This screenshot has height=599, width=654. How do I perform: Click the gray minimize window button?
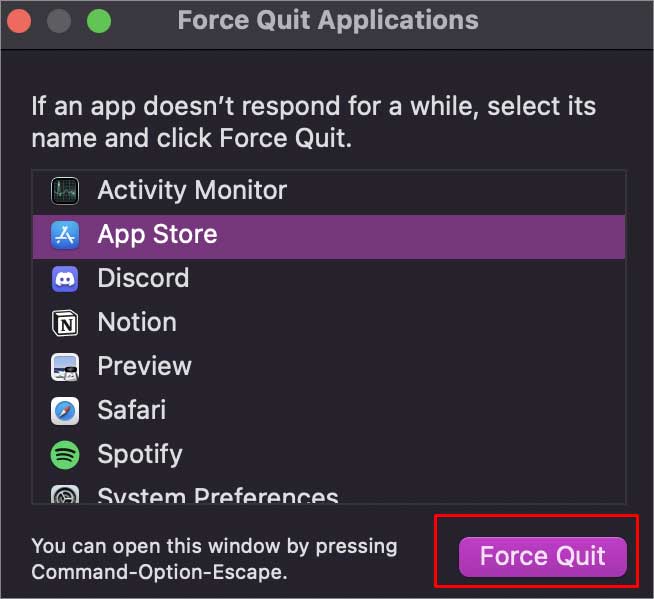(59, 20)
